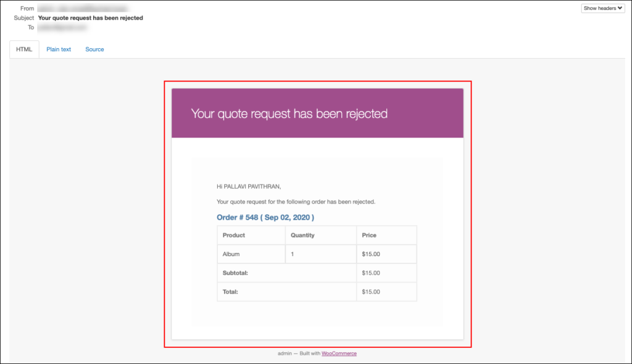Click the Sep 02, 2020 date text
Viewport: 632px width, 364px height.
click(x=288, y=217)
